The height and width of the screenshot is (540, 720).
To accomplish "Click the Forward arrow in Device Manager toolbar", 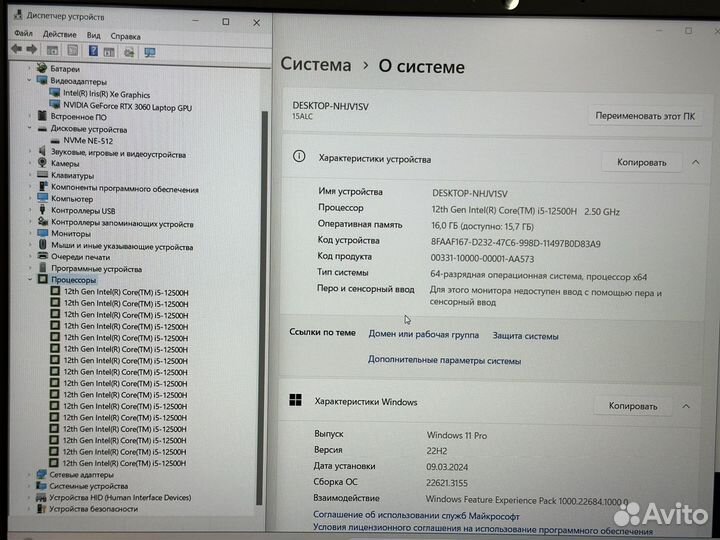I will click(32, 49).
